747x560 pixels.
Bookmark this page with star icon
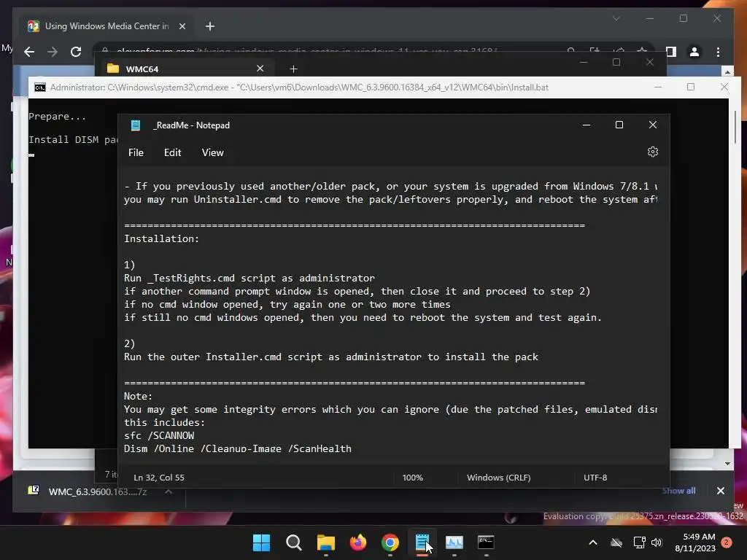[642, 50]
